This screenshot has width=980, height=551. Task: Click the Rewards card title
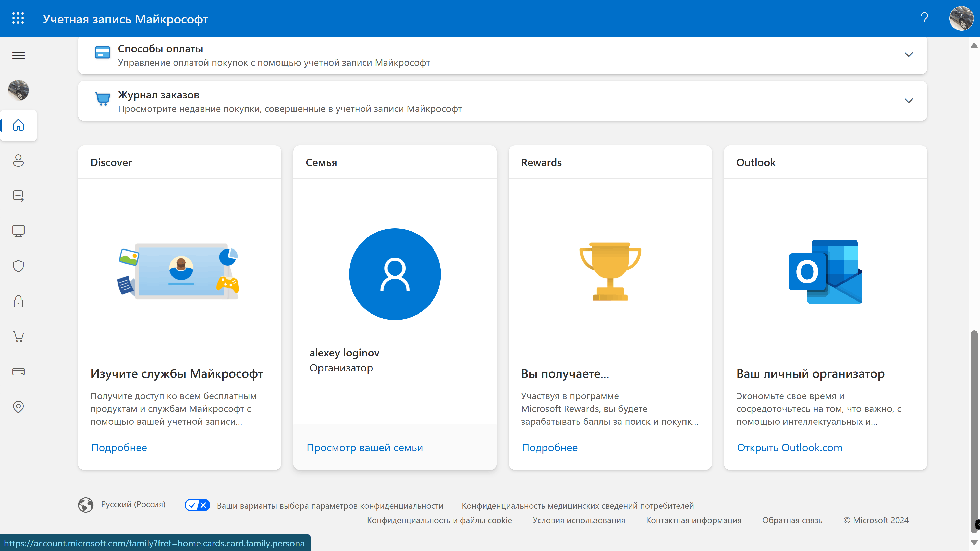(541, 162)
